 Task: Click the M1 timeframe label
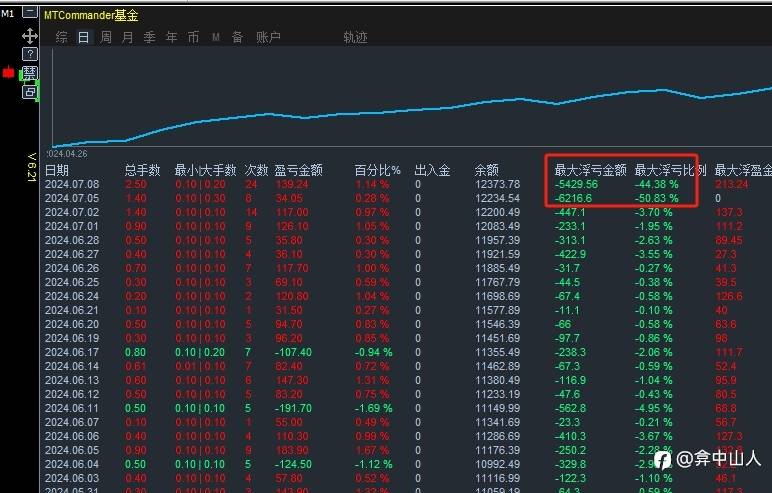(7, 13)
